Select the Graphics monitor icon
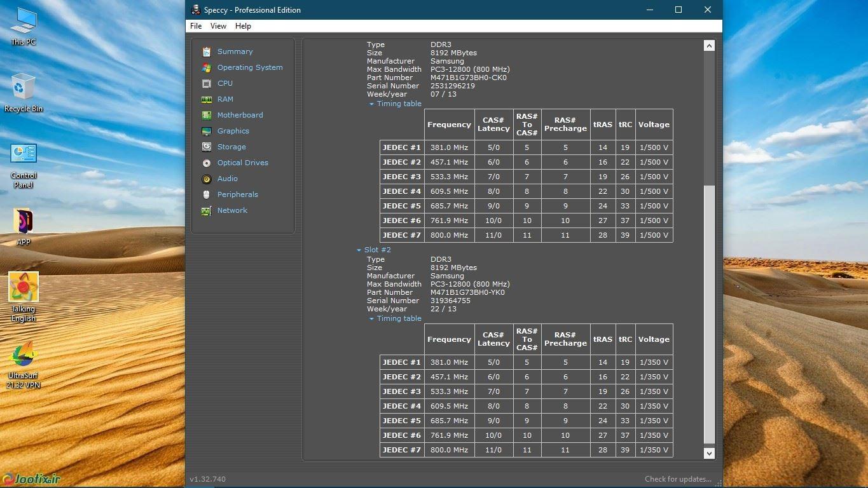This screenshot has width=868, height=488. (x=206, y=131)
